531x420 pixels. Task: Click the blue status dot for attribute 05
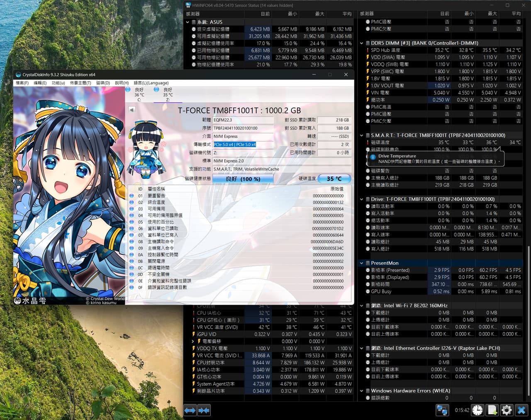[132, 222]
